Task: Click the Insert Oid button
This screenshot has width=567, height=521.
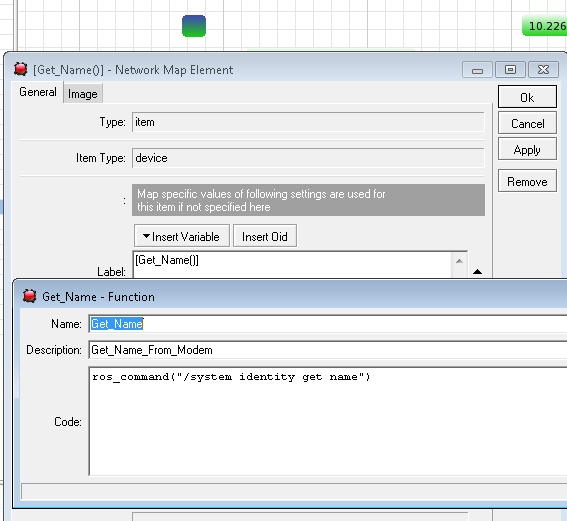Action: point(265,236)
